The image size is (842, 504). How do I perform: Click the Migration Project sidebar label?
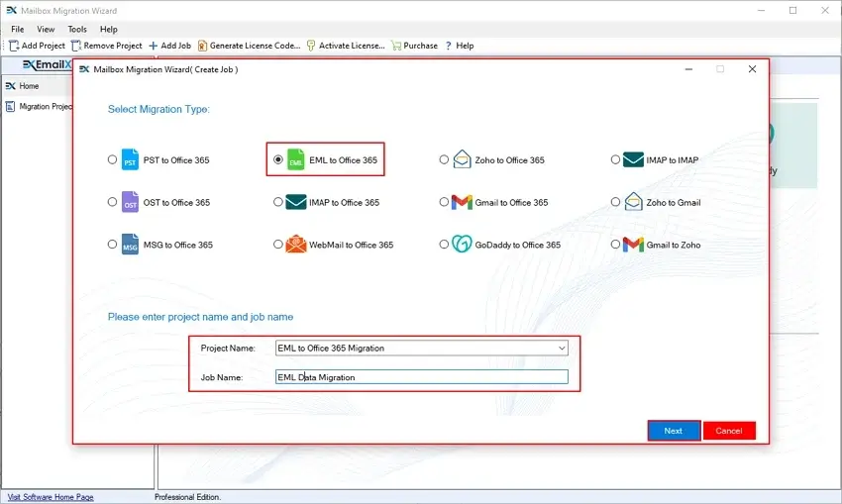click(x=46, y=106)
